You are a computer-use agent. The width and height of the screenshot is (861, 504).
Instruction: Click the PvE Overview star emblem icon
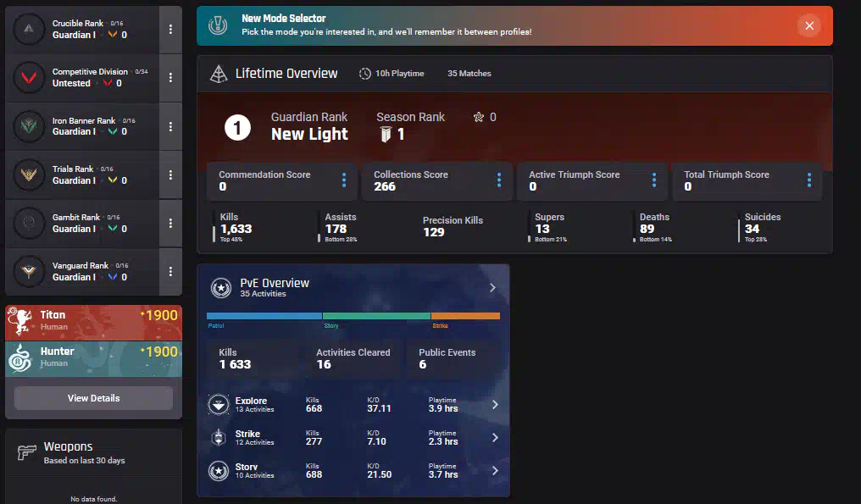point(220,288)
